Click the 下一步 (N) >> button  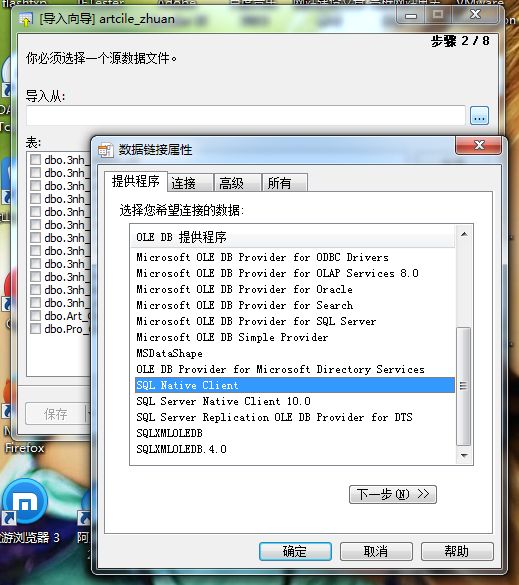coord(393,494)
